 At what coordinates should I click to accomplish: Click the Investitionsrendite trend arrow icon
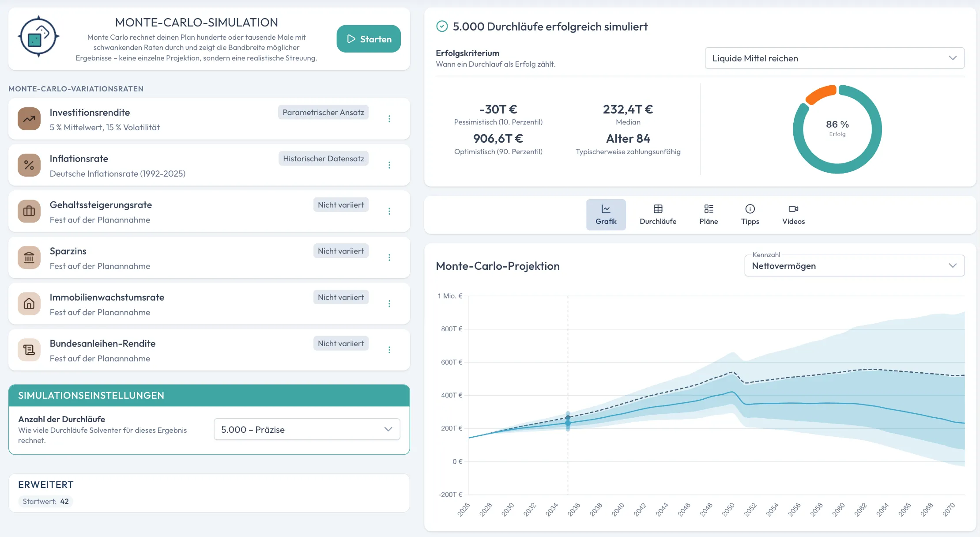coord(29,119)
